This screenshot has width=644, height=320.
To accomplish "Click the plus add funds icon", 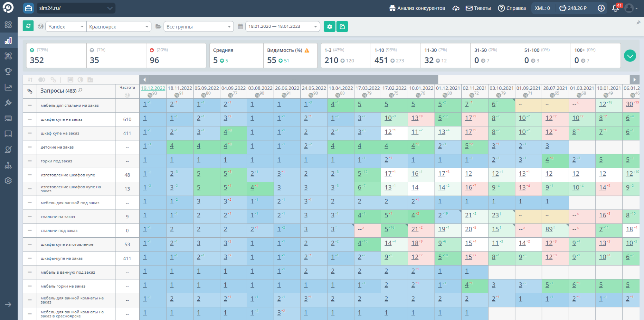I will click(x=601, y=8).
